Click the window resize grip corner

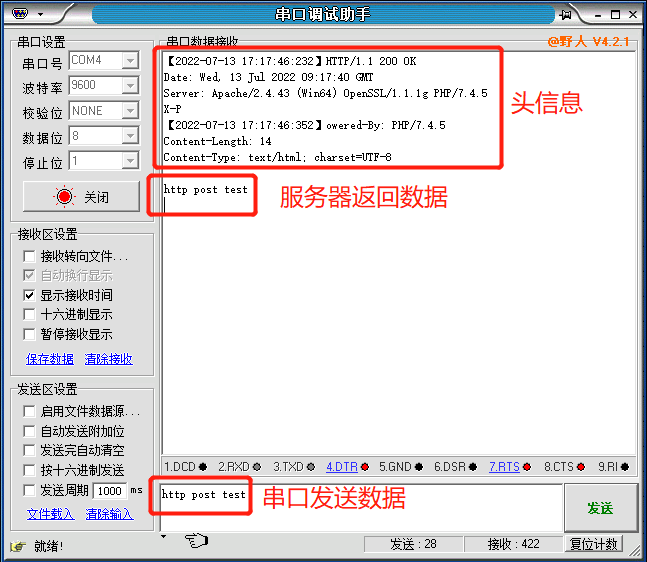[x=634, y=550]
